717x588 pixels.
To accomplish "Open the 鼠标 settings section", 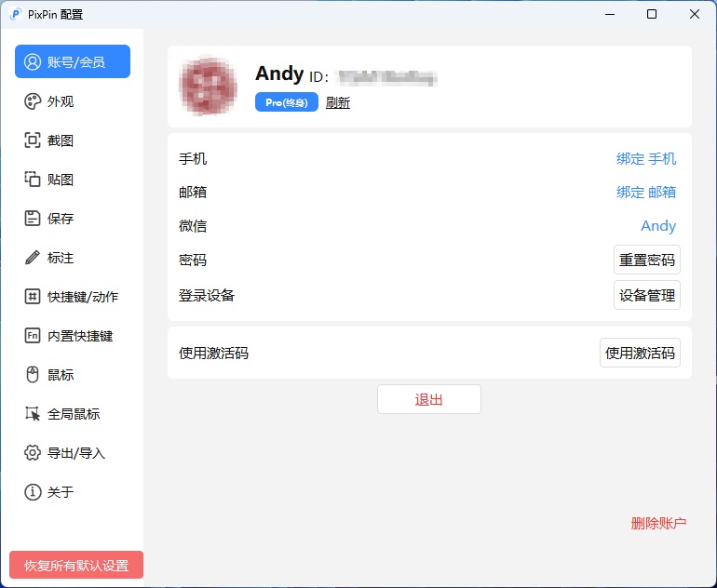I will (73, 375).
